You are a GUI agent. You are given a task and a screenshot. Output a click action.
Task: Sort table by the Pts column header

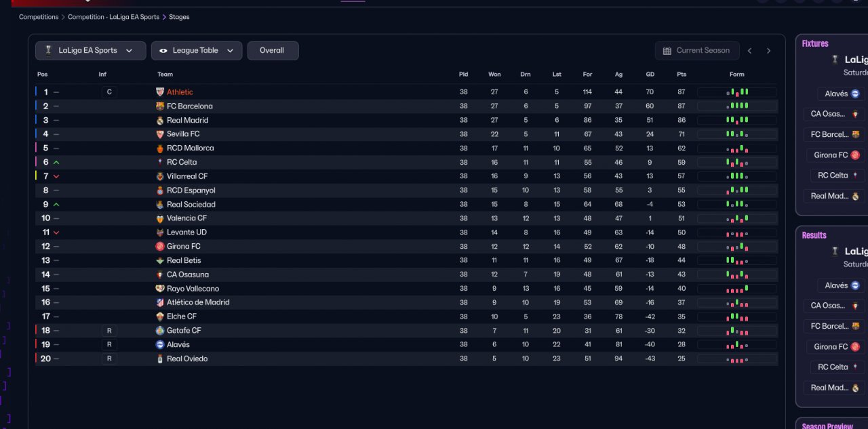coord(682,75)
